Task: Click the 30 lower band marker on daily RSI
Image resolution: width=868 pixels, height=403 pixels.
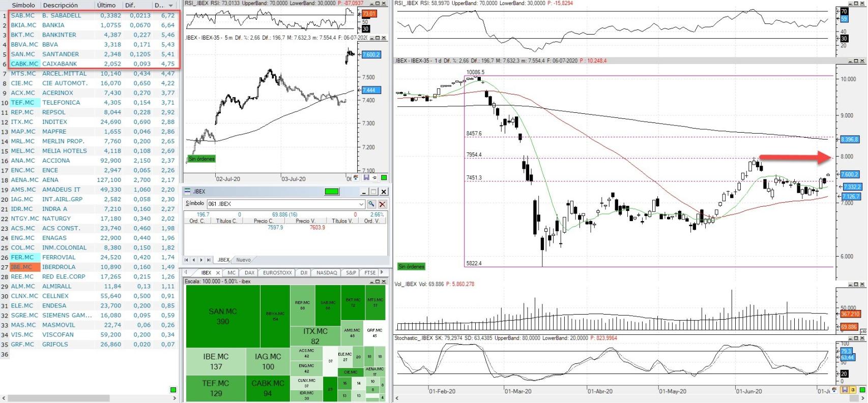Action: point(844,39)
